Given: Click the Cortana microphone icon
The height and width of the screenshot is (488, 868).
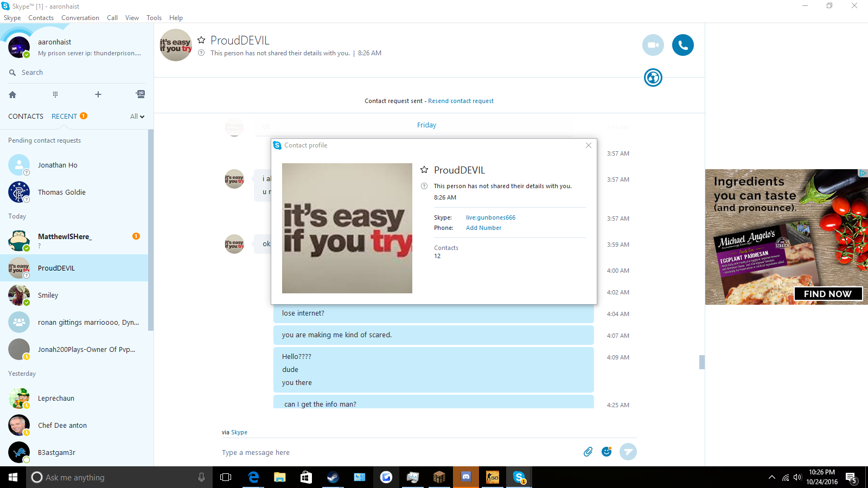Looking at the screenshot, I should 202,477.
